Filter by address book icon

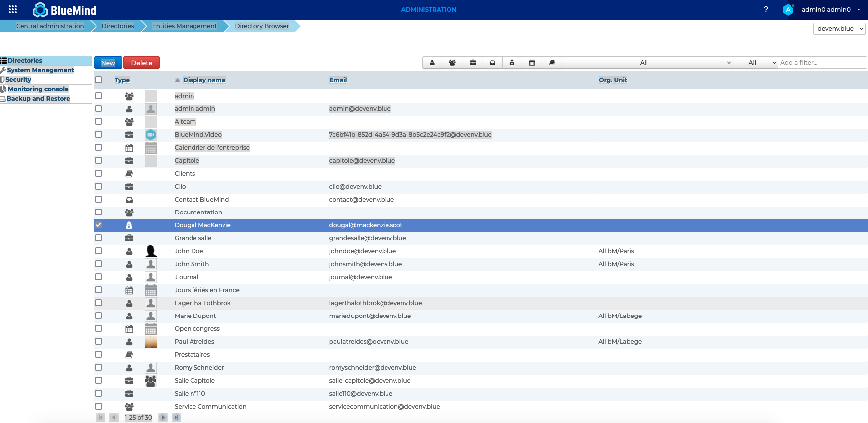tap(552, 63)
